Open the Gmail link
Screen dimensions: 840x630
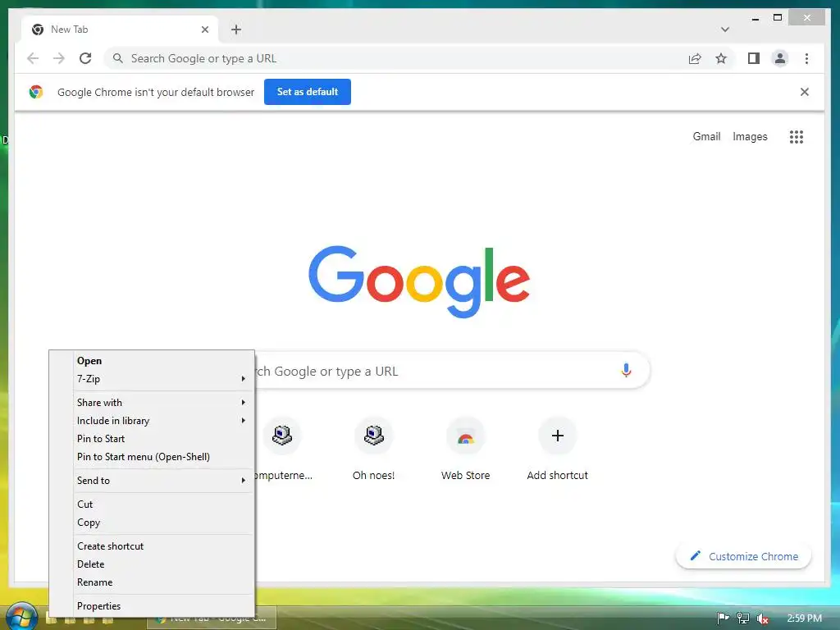tap(706, 137)
